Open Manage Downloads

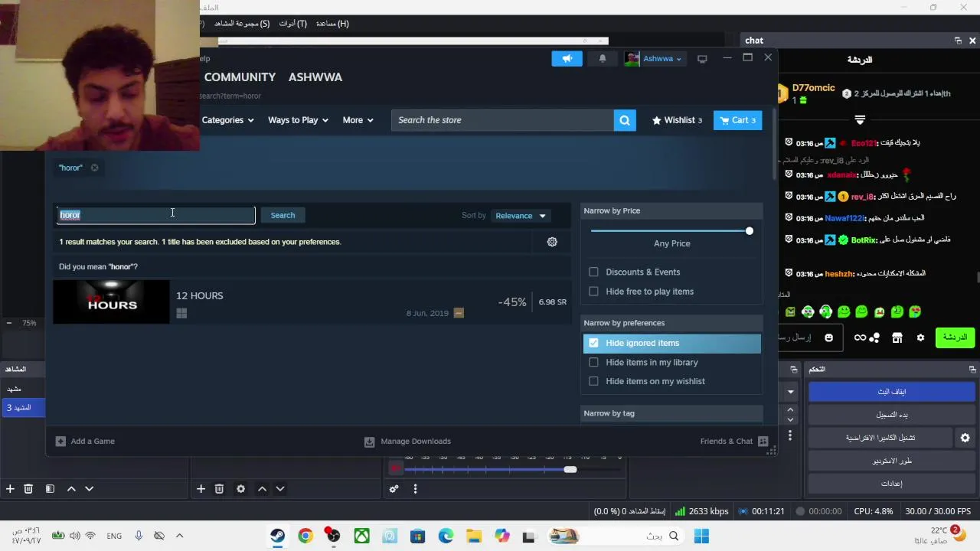click(x=408, y=441)
